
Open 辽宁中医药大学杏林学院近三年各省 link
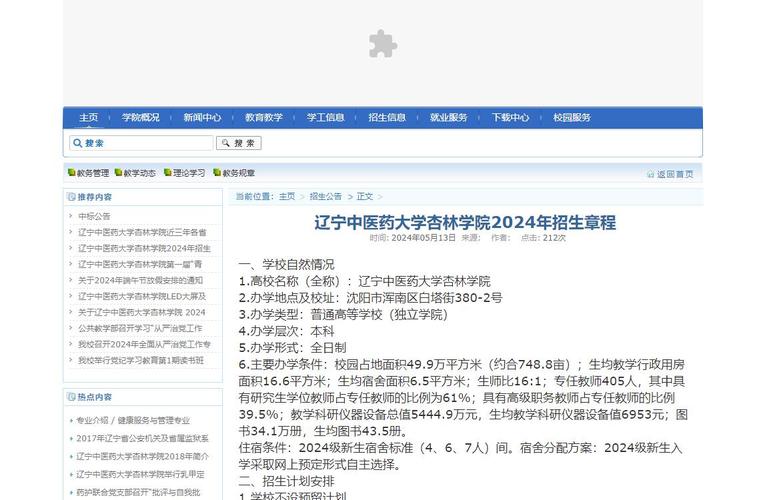point(142,232)
